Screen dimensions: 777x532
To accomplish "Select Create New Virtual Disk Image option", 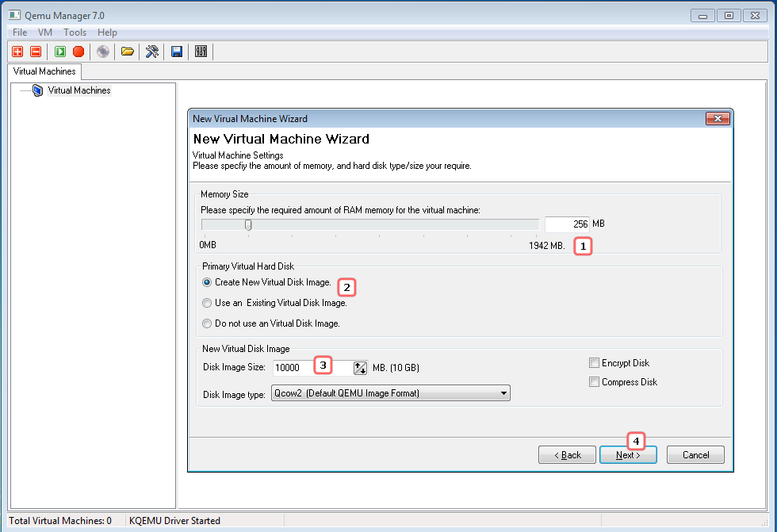I will click(x=266, y=282).
